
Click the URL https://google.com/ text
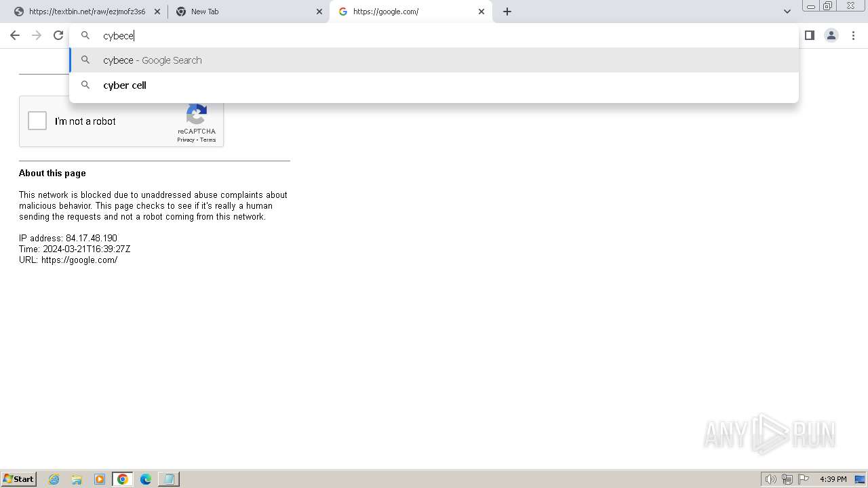pyautogui.click(x=68, y=260)
